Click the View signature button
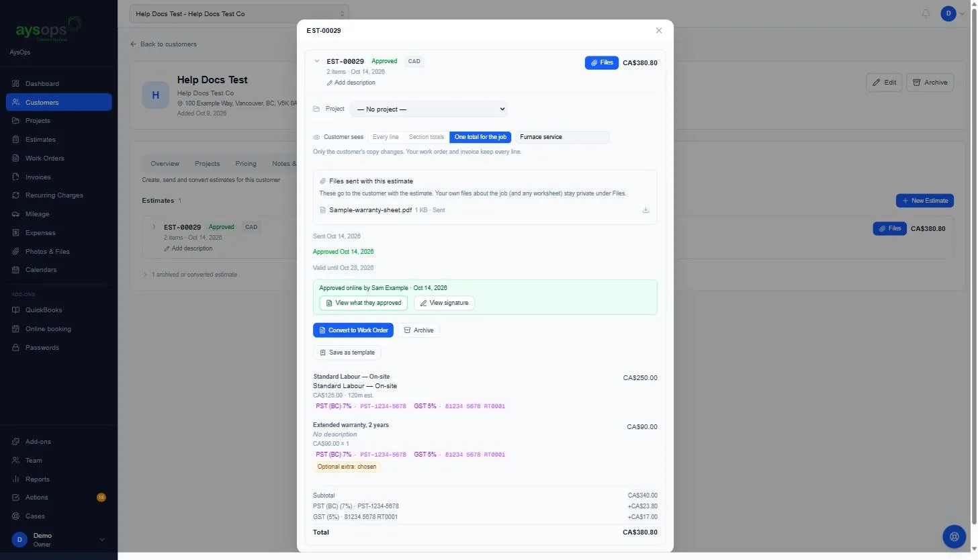 point(444,303)
